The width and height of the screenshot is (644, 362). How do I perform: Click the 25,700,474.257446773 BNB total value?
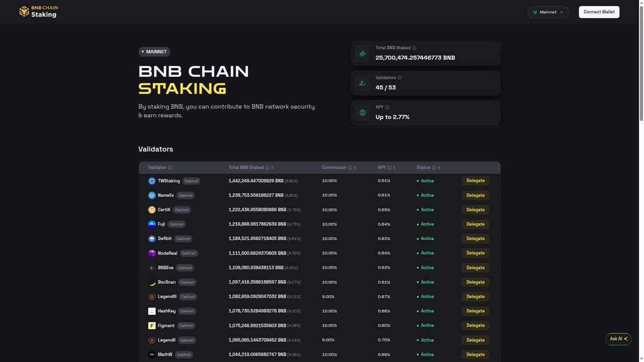point(415,57)
